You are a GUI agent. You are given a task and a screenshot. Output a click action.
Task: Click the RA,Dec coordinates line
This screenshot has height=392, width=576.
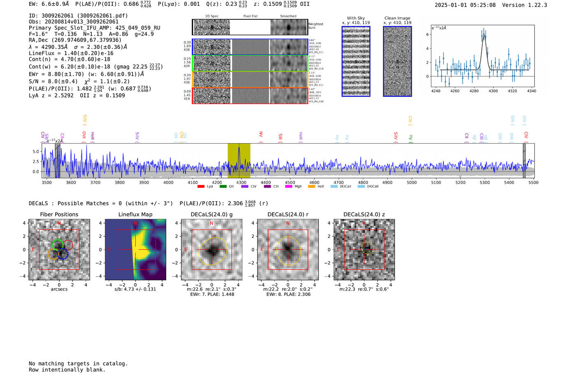75,40
